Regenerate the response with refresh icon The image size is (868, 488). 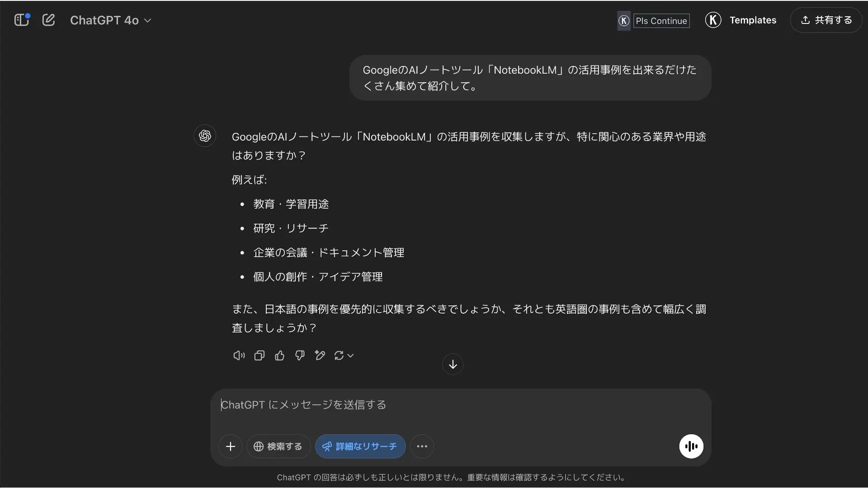344,356
